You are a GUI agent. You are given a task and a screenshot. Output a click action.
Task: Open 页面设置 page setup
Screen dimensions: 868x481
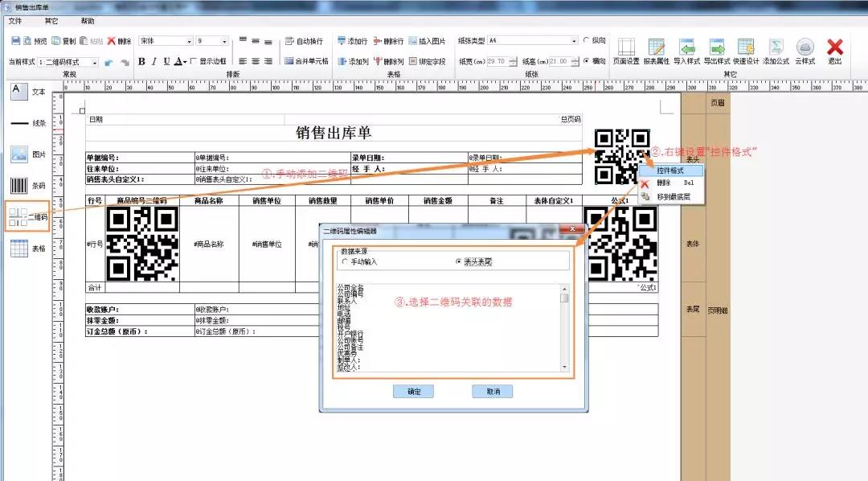626,51
